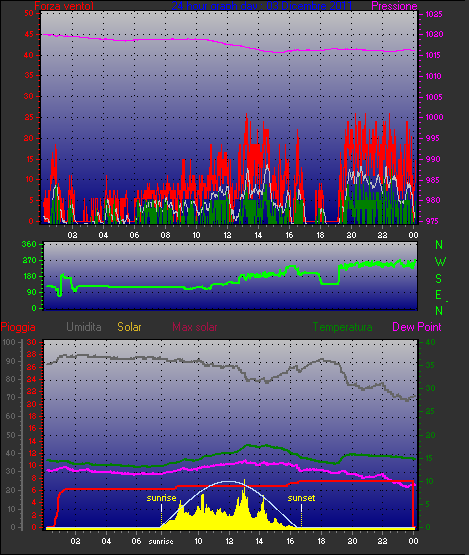Select the "Max solar" legend label
Screen dimensions: 469x555
pos(195,327)
